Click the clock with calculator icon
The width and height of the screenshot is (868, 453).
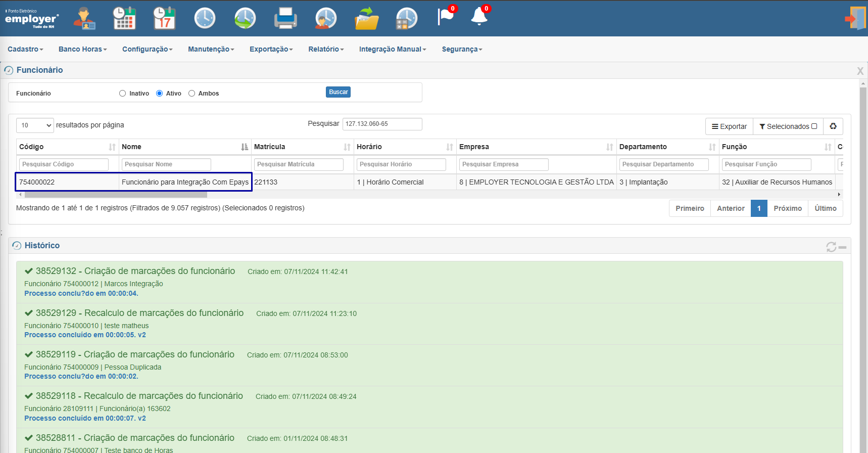coord(407,18)
